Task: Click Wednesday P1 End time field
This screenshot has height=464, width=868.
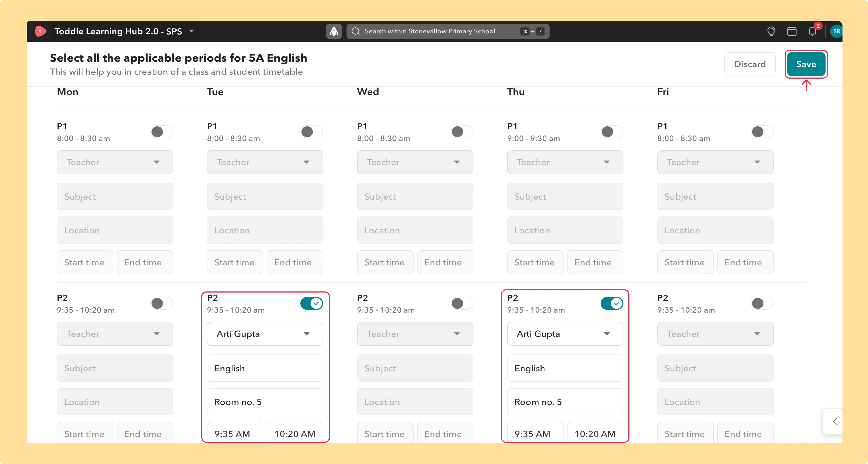Action: [x=445, y=262]
